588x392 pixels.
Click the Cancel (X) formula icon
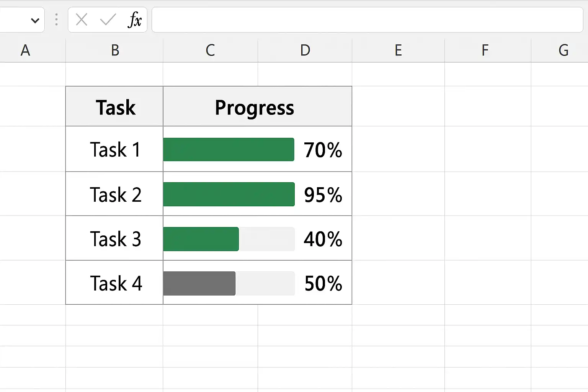82,20
